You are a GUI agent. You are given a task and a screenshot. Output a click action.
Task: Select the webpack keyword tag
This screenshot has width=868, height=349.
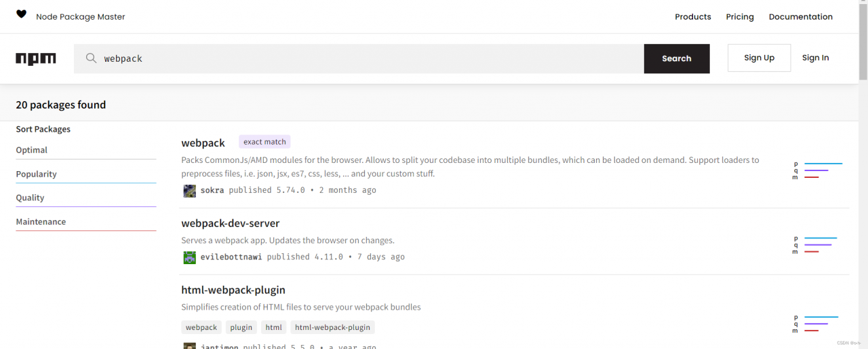pyautogui.click(x=201, y=327)
